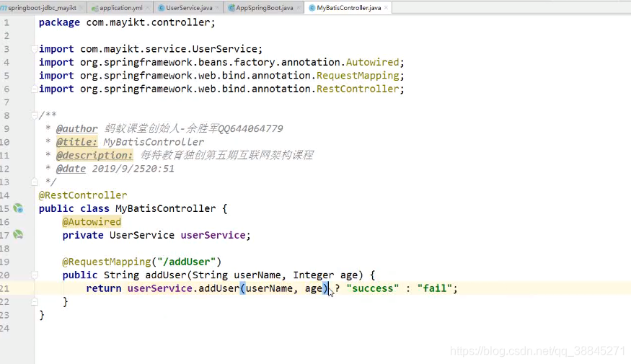The width and height of the screenshot is (631, 364).
Task: Click the @title: tag in the comment
Action: (x=77, y=142)
